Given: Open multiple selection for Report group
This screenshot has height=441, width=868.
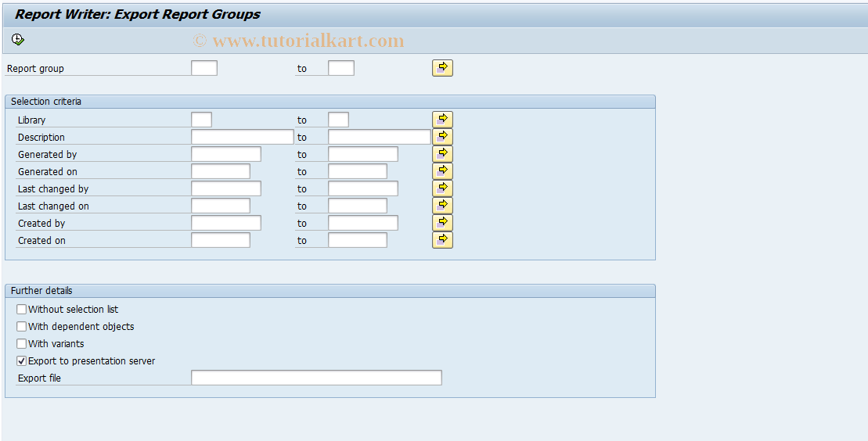Looking at the screenshot, I should click(442, 68).
